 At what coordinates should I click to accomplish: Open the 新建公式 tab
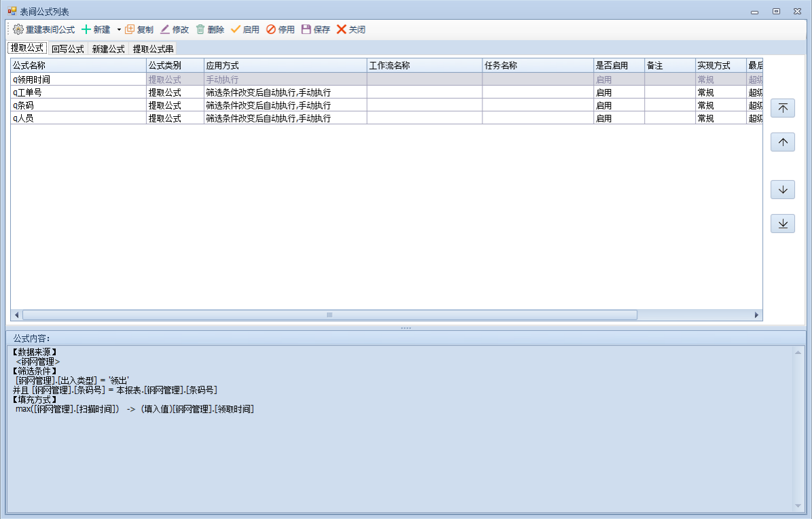pos(108,49)
